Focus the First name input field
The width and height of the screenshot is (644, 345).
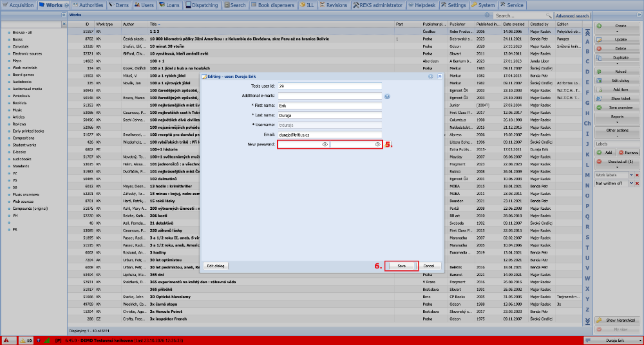330,106
